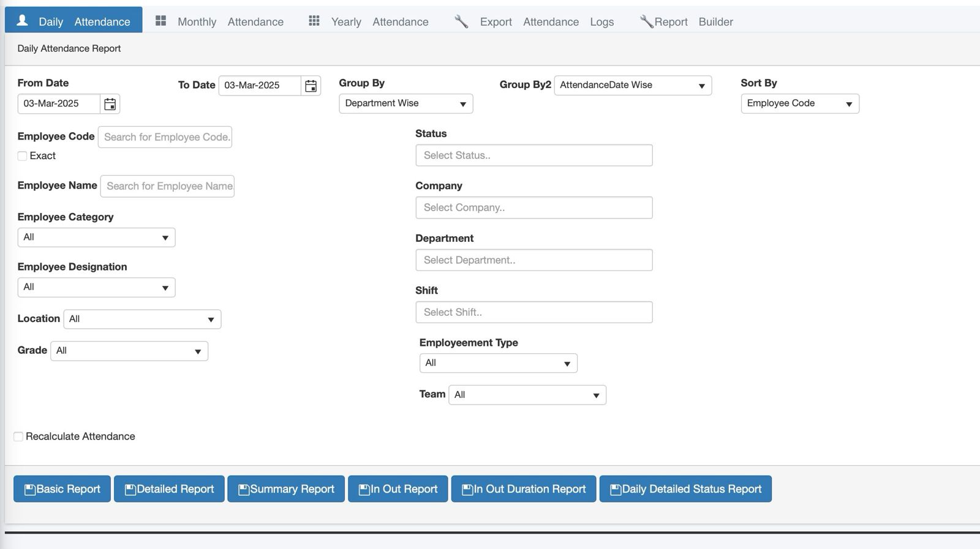Open the To Date calendar picker icon
Image resolution: width=980 pixels, height=549 pixels.
(311, 86)
